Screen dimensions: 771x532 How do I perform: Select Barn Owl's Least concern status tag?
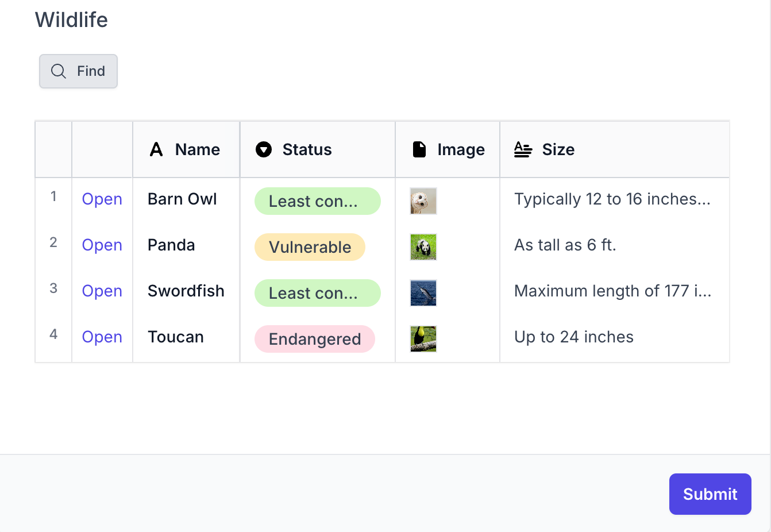tap(318, 201)
